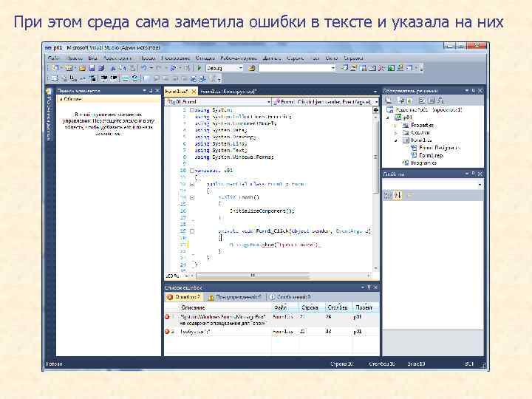This screenshot has width=532, height=399.
Task: Click the View Code icon in Solution Explorer toolbar
Action: pos(422,100)
